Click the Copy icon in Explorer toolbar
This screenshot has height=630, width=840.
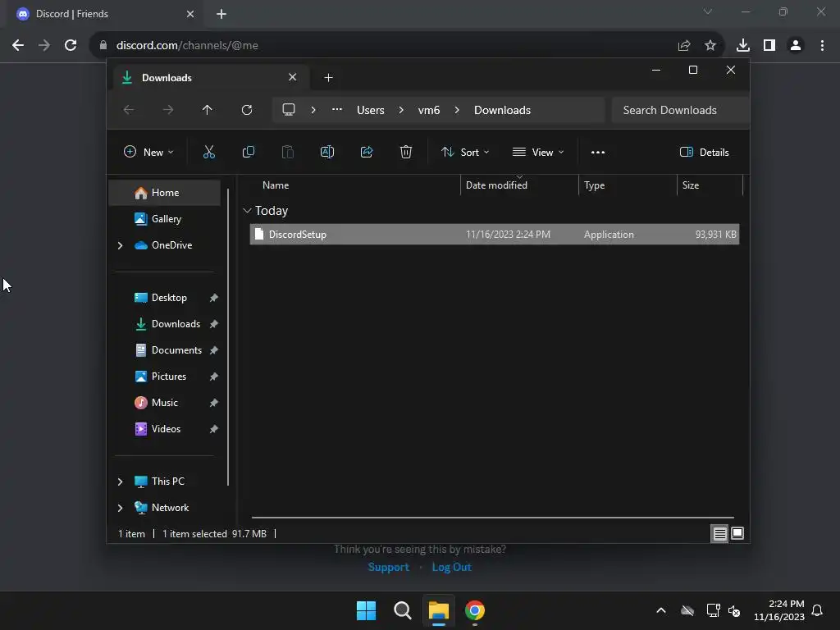(x=248, y=152)
